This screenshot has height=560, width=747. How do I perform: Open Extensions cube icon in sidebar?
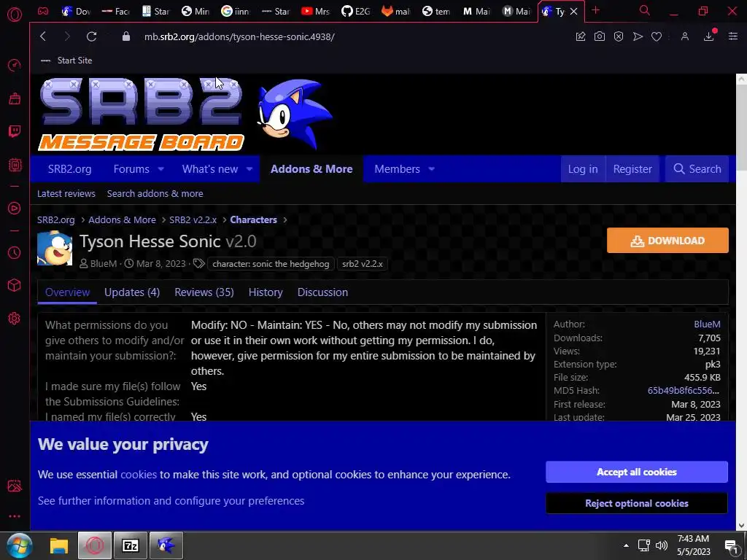15,285
